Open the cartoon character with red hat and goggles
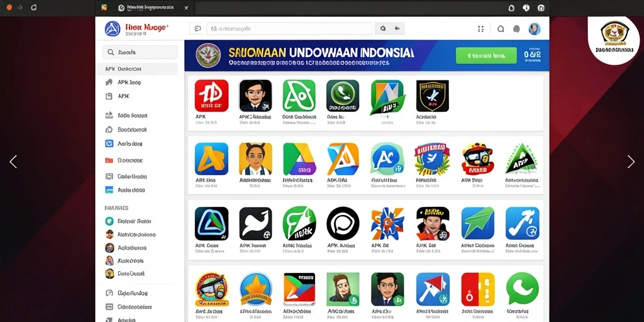Viewport: 644px width, 322px height. point(477,159)
